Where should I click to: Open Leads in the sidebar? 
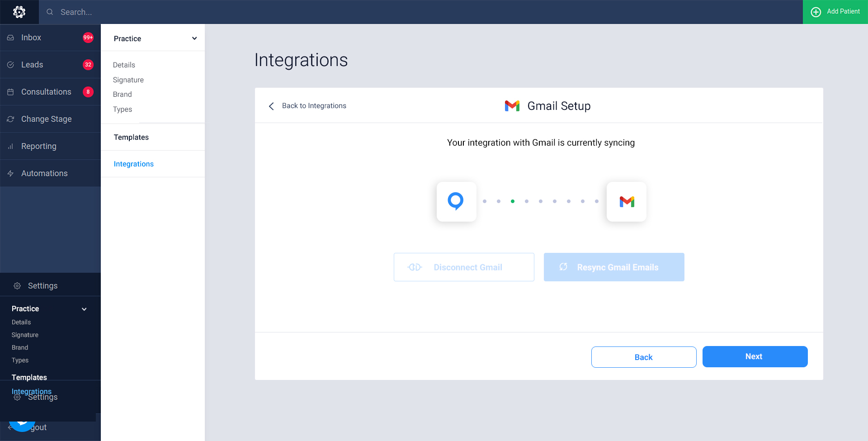(x=50, y=65)
